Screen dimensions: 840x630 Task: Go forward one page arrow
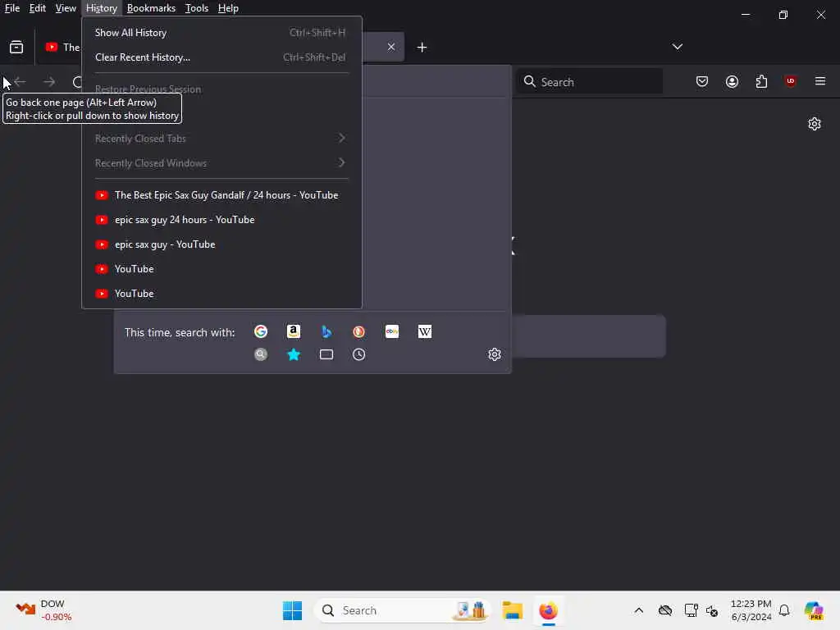point(49,81)
